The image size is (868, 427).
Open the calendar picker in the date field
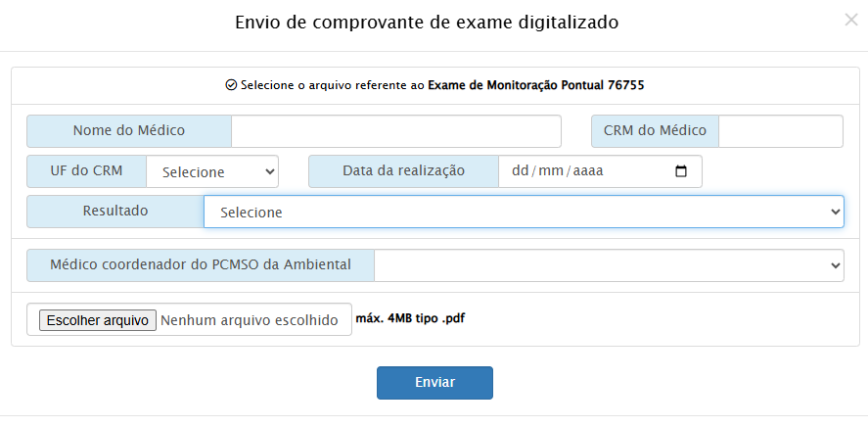pyautogui.click(x=682, y=171)
